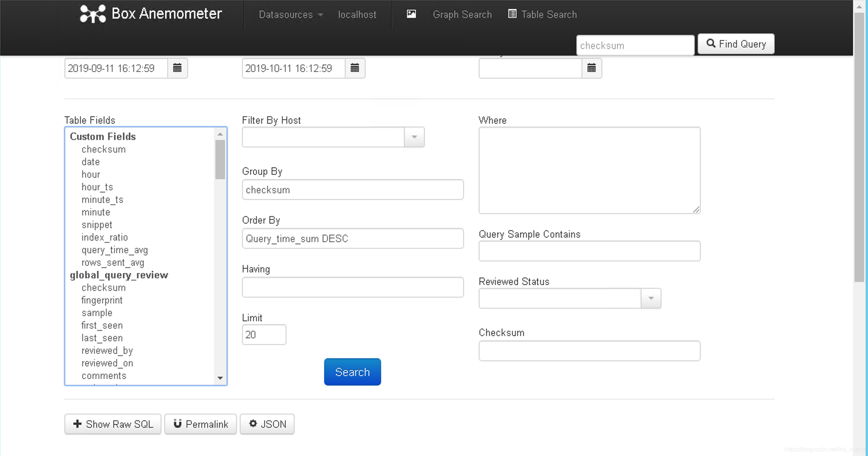The image size is (868, 456).
Task: Click Show Raw SQL plus button
Action: (113, 424)
